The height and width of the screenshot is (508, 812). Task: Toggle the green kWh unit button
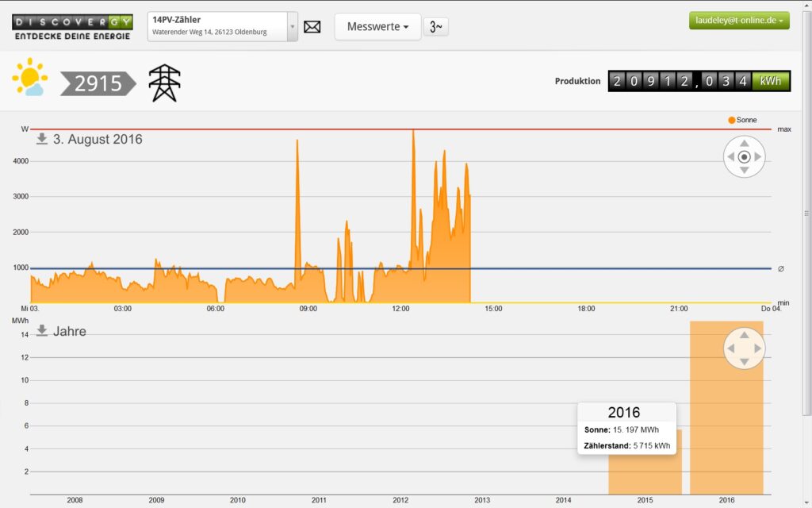[770, 81]
